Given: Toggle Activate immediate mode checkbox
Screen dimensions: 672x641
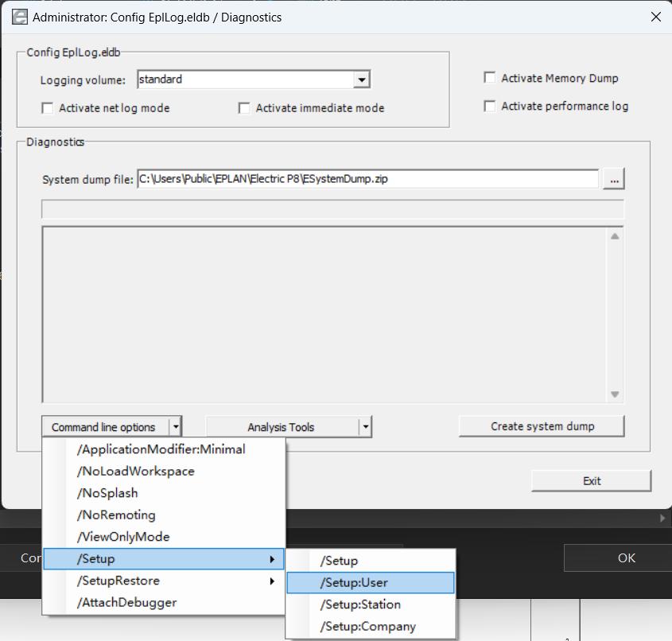Looking at the screenshot, I should [245, 108].
